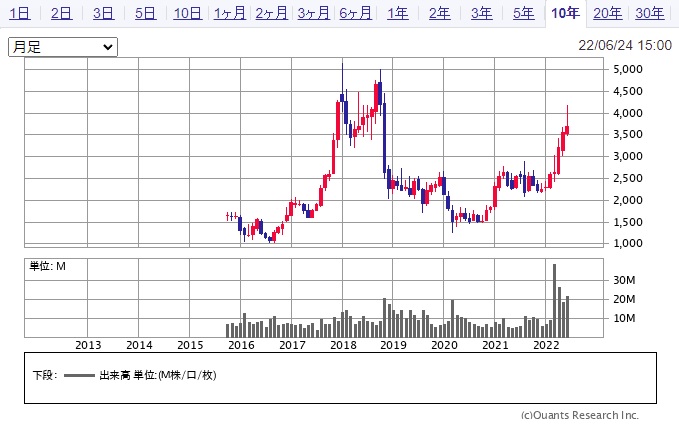This screenshot has height=425, width=679.
Task: View the 20年 chart range
Action: coord(608,13)
